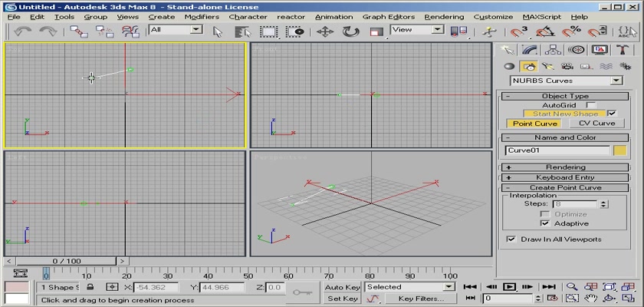
Task: Activate the Select Object arrow tool
Action: coord(218,31)
